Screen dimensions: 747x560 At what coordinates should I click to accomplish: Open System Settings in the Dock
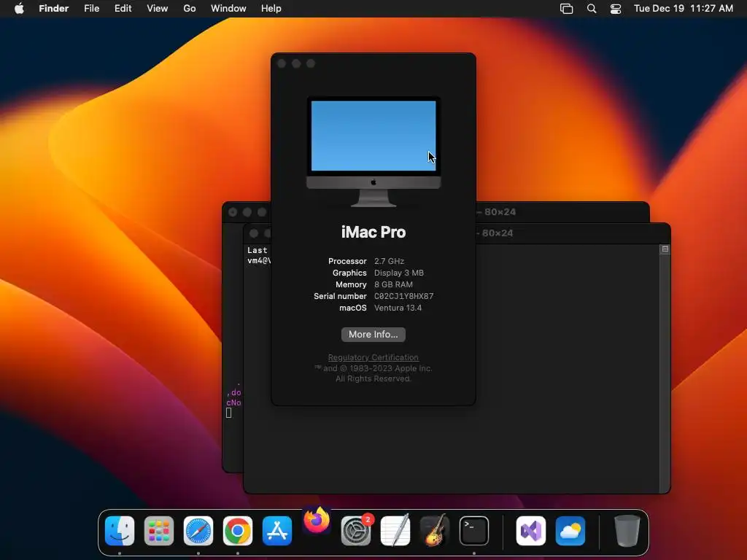pyautogui.click(x=356, y=531)
